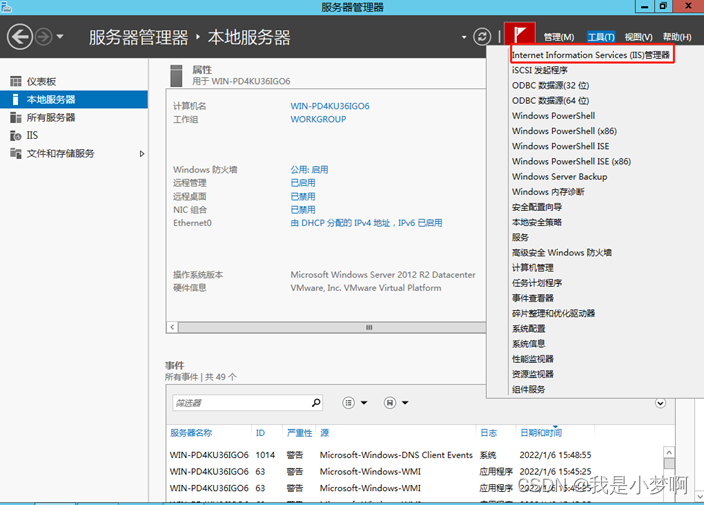The height and width of the screenshot is (505, 704).
Task: Click the WORKGROUP link
Action: coord(318,119)
